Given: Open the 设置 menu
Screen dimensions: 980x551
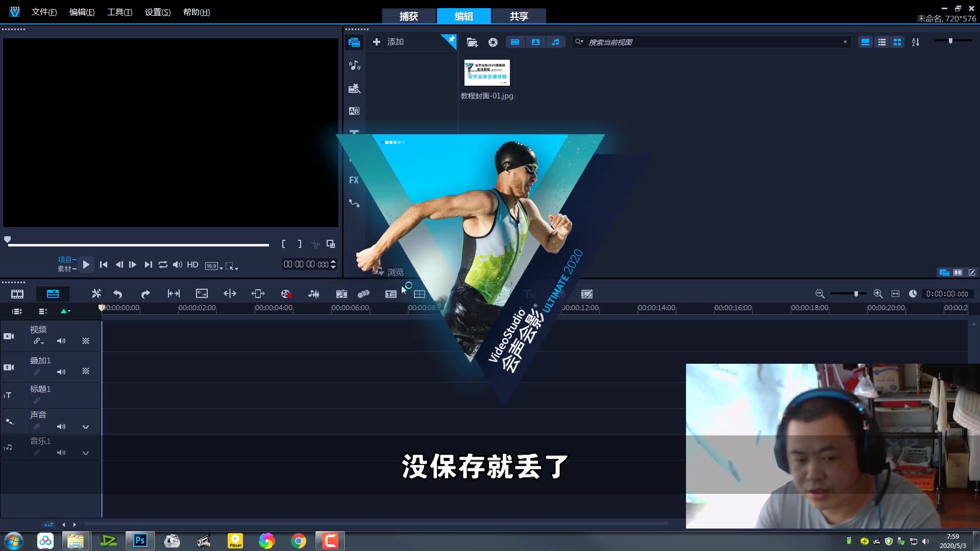Looking at the screenshot, I should (156, 12).
